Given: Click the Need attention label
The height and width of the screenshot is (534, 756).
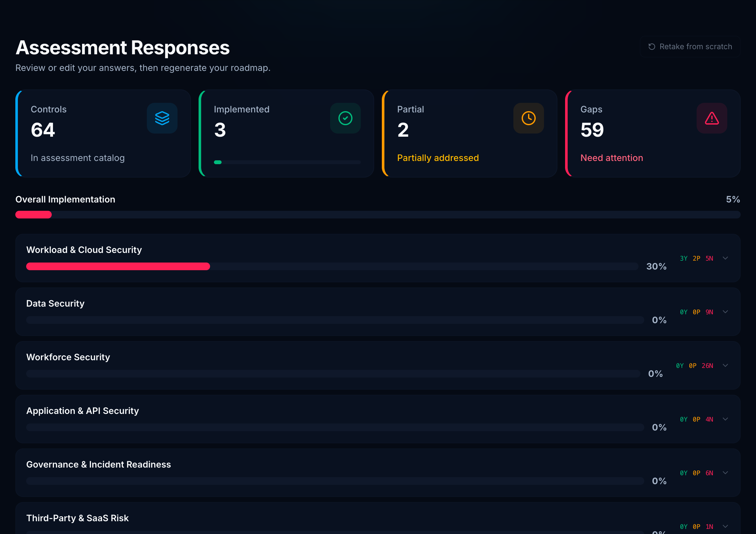Looking at the screenshot, I should coord(611,158).
